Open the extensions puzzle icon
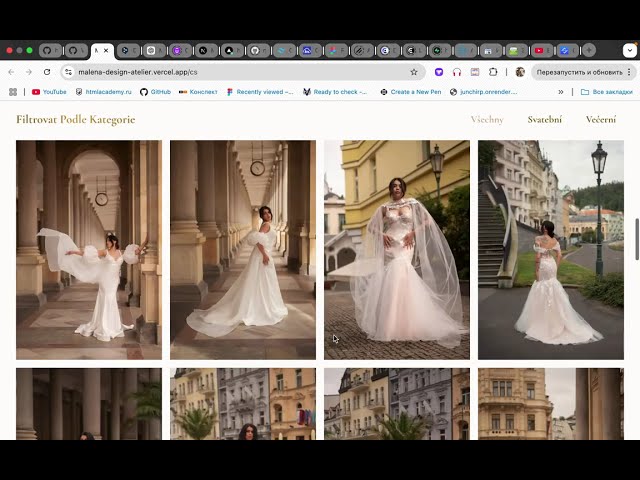640x480 pixels. pyautogui.click(x=493, y=72)
